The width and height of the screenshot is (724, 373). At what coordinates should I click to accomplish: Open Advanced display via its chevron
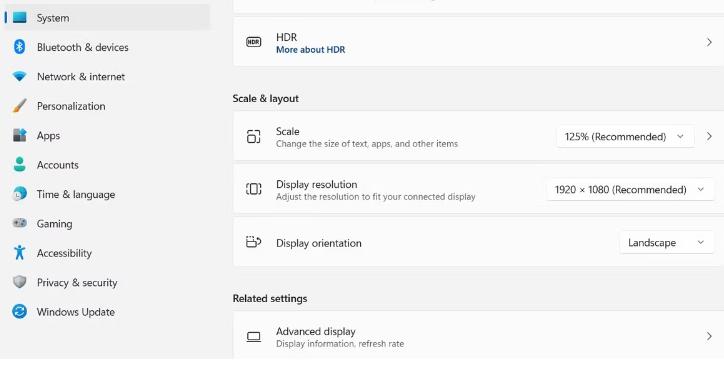click(709, 336)
